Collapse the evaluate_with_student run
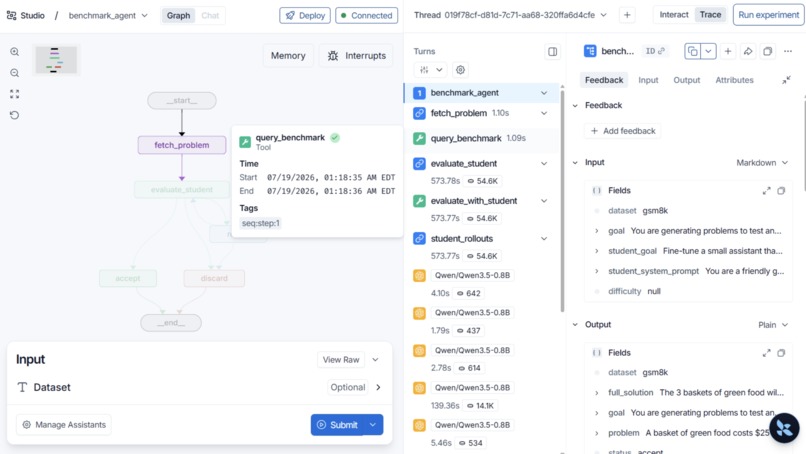The image size is (806, 454). [544, 201]
